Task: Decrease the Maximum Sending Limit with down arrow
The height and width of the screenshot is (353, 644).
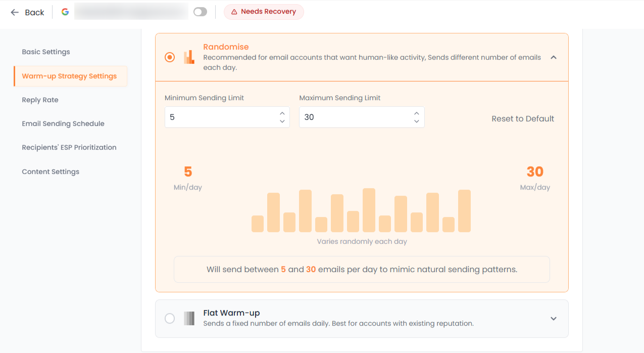Action: tap(417, 121)
